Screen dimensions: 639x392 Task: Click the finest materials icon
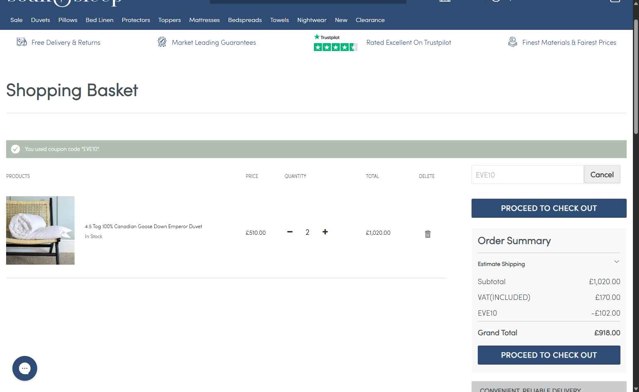513,42
